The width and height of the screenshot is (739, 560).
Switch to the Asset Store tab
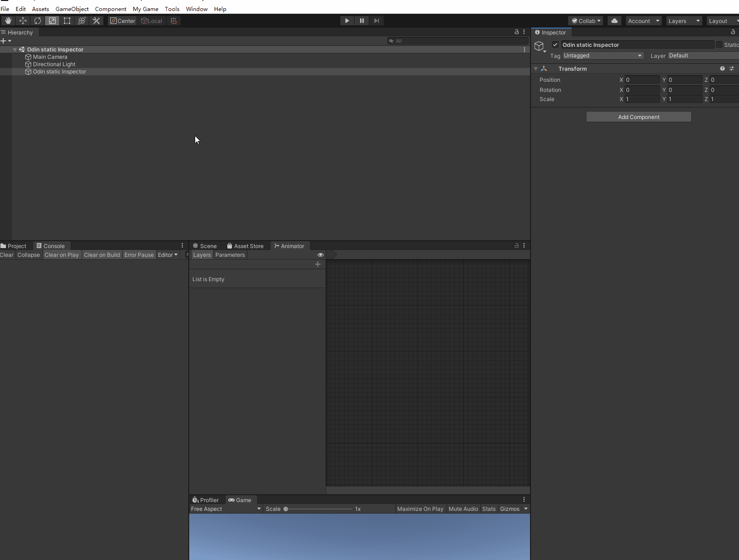point(245,246)
